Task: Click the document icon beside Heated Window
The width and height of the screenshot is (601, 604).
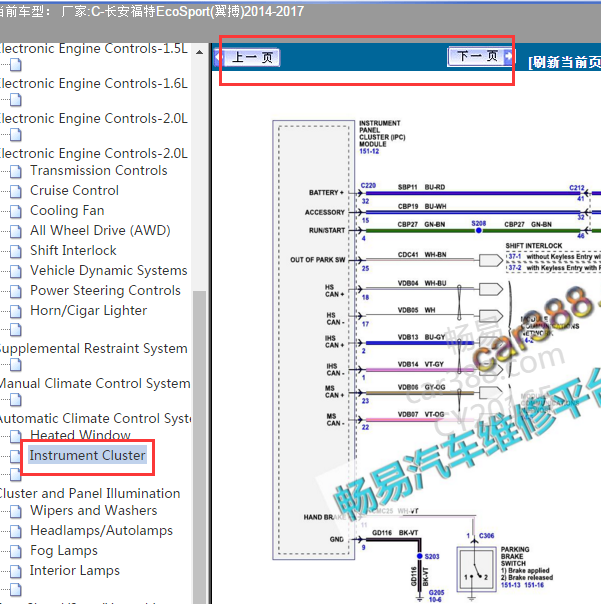Action: tap(16, 436)
